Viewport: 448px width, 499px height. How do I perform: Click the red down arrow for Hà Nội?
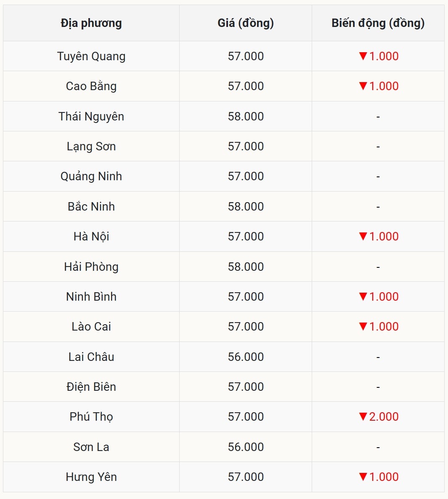tap(363, 236)
